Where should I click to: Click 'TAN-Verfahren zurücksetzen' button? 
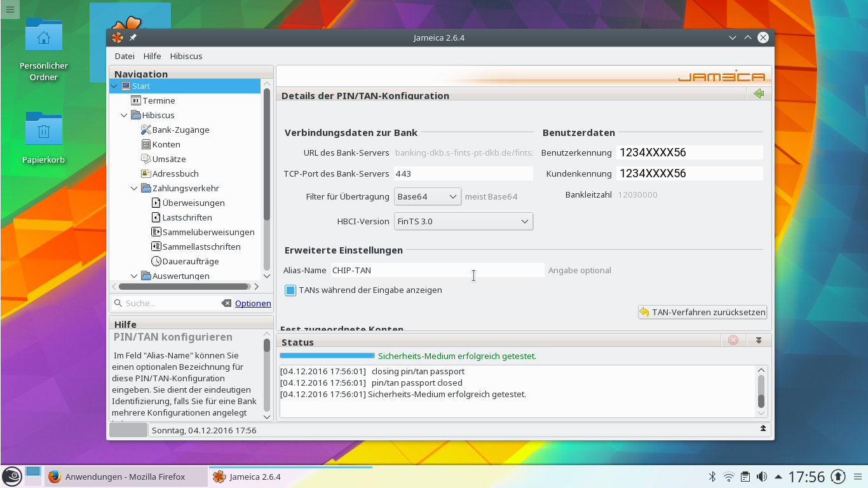tap(703, 312)
